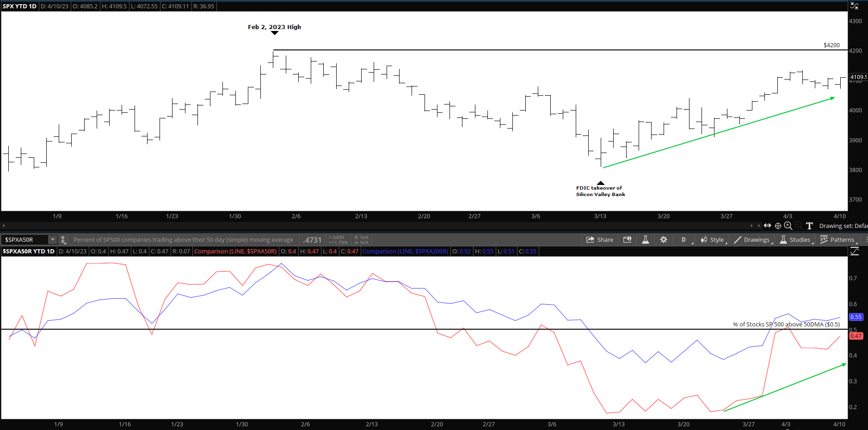Click the $SPXA50R symbol input field

tap(25, 240)
